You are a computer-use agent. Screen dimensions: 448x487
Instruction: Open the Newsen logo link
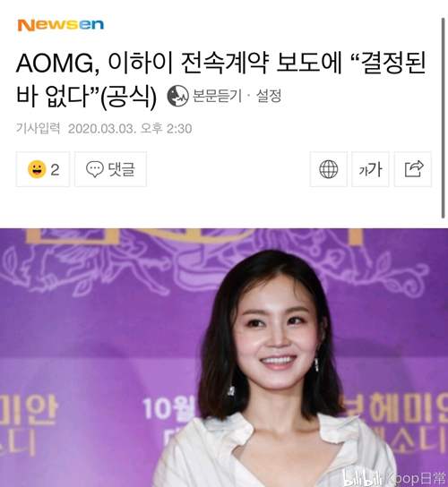(x=61, y=25)
